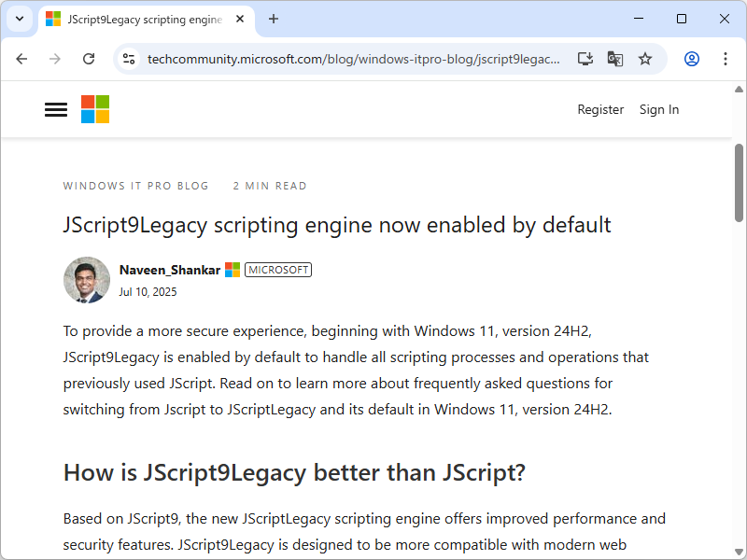This screenshot has width=747, height=560.
Task: Click the page scrollbar
Action: (736, 187)
